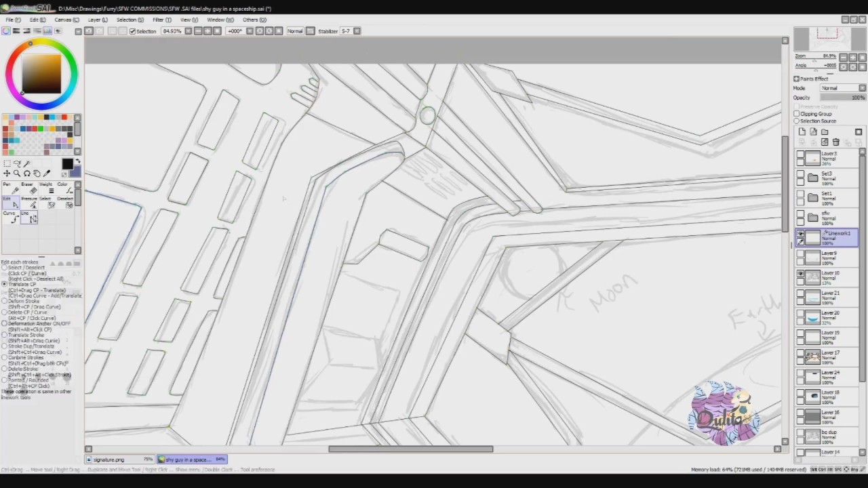868x488 pixels.
Task: Open the Stabilizer S-7 dropdown
Action: coord(350,31)
